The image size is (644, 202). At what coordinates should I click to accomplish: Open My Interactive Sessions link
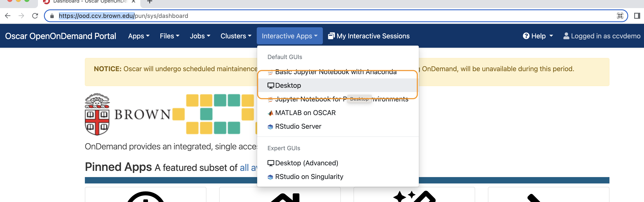tap(369, 36)
